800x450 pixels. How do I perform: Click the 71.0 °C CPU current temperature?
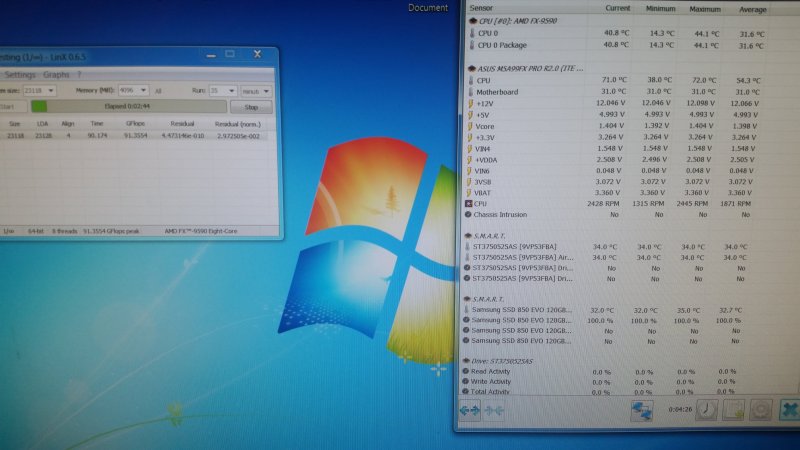[614, 80]
